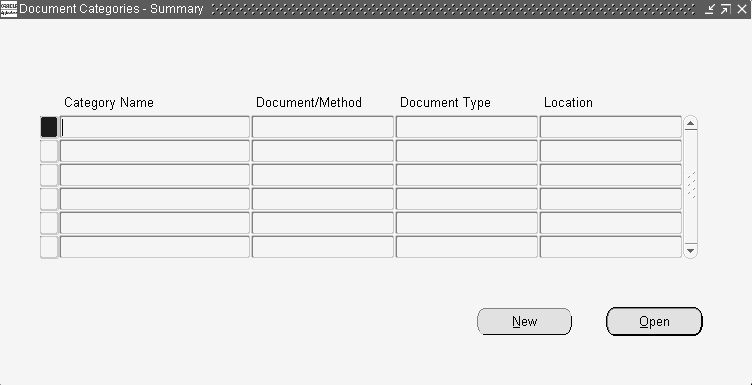Screen dimensions: 752x385
Task: Click the Open button
Action: pyautogui.click(x=654, y=321)
